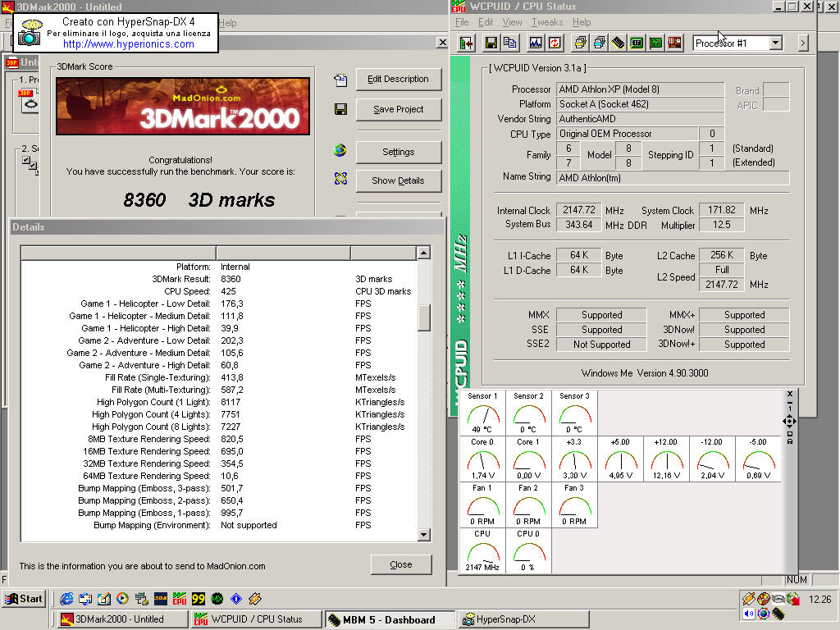Open the clock graph icon in WCPUID toolbar

tap(535, 43)
